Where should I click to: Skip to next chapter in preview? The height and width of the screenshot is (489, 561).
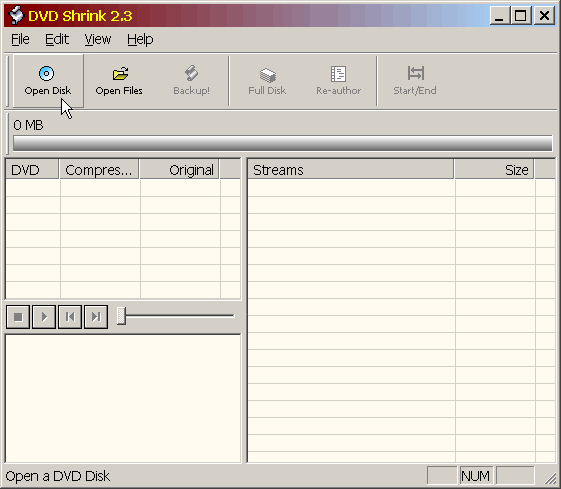pos(96,317)
